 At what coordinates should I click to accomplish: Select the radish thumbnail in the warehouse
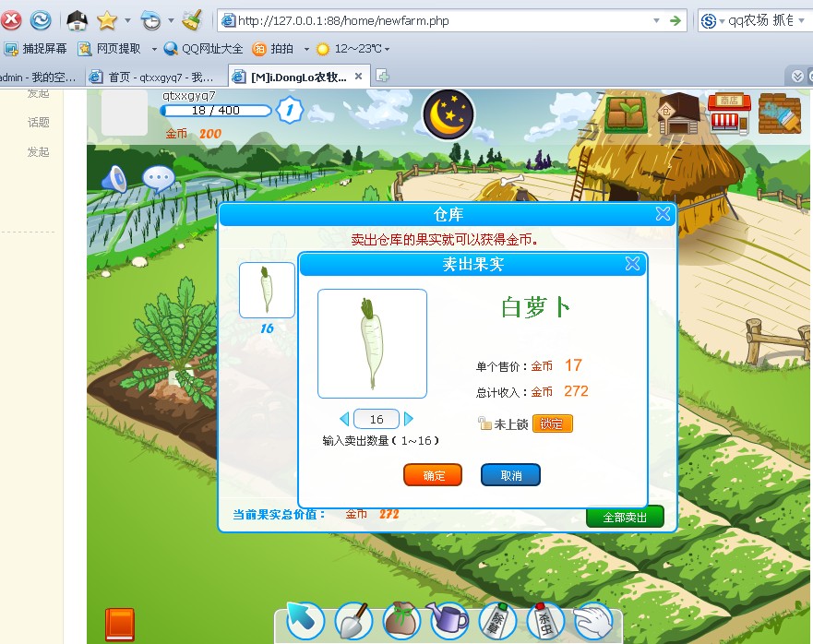click(267, 290)
